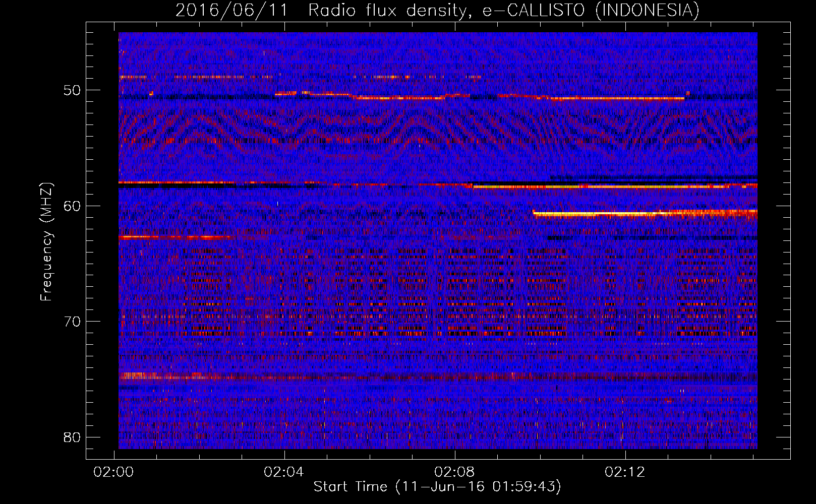This screenshot has height=504, width=816.
Task: Click the 02:04 time tick label
Action: tap(284, 472)
